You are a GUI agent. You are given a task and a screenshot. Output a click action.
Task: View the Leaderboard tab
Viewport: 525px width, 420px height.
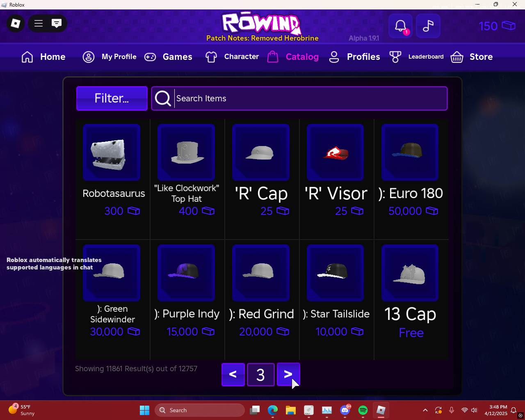(x=416, y=57)
